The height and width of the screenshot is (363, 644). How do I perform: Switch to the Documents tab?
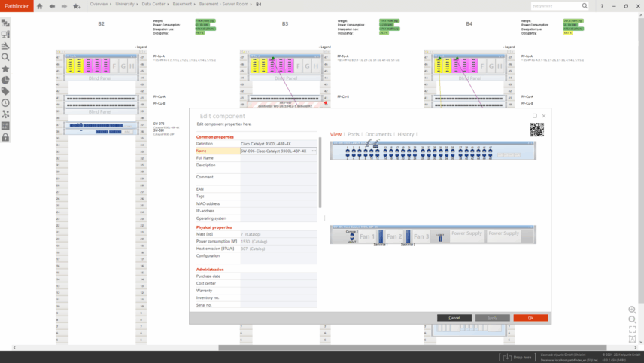[x=378, y=134]
